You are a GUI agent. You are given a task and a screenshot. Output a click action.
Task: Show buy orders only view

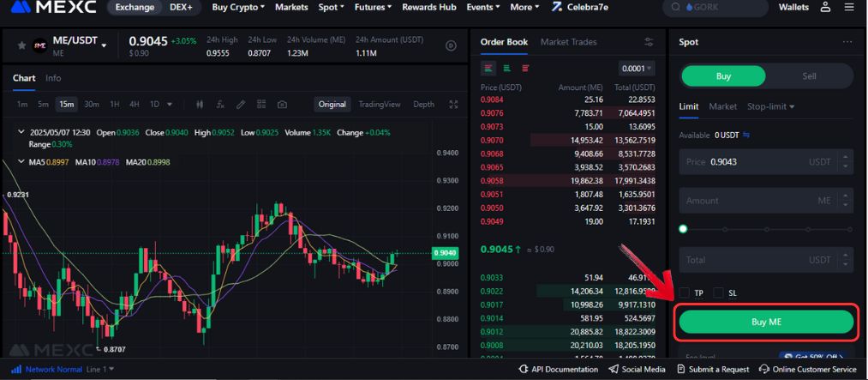click(506, 68)
